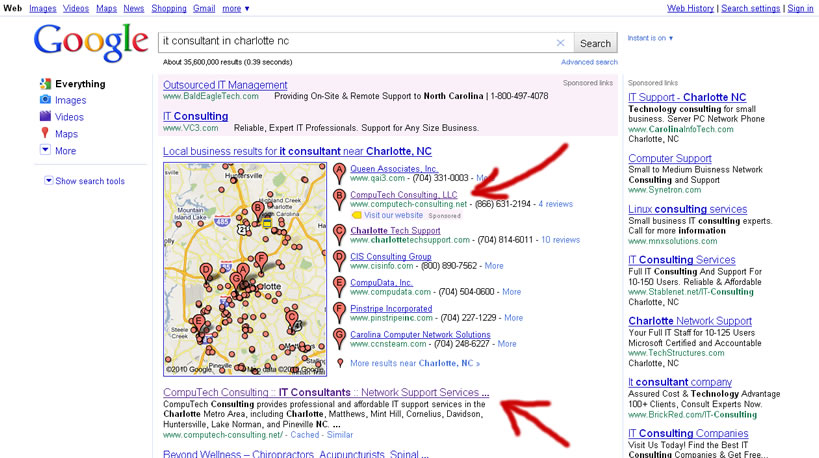Screen dimensions: 819x458
Task: Open the IT Consulting VC3 ad
Action: (195, 116)
